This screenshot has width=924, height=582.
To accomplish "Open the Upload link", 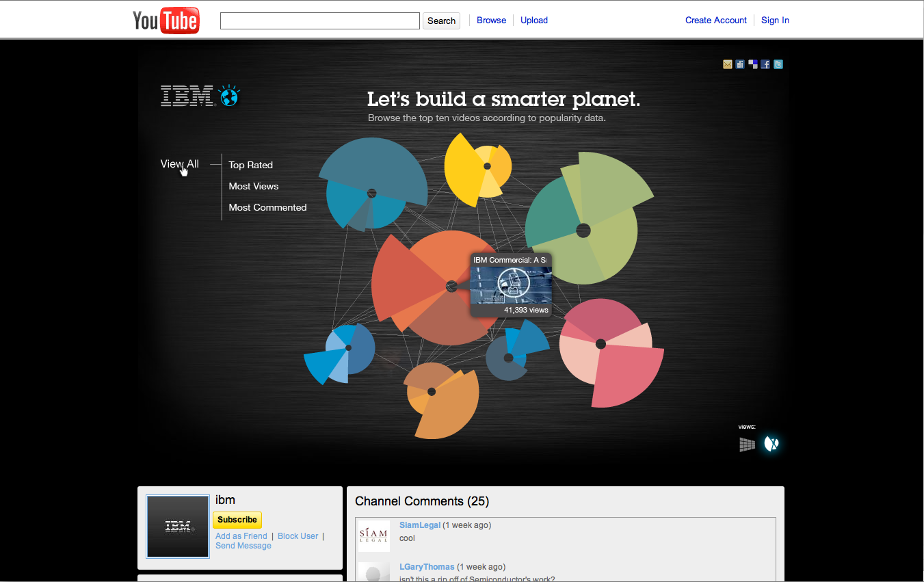I will click(534, 20).
